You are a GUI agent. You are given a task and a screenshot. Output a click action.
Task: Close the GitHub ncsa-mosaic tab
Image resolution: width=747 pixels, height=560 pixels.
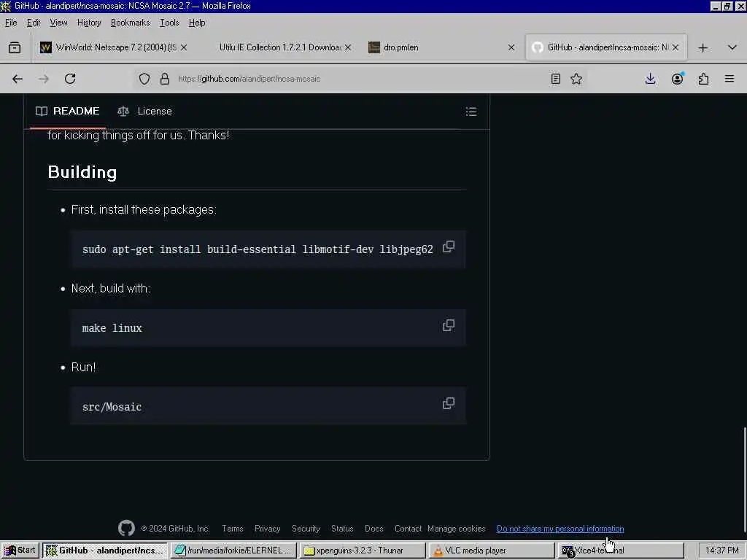pos(675,47)
